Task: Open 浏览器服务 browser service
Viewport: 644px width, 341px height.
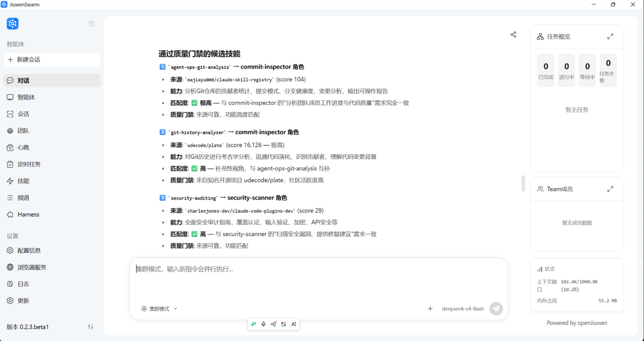Action: coord(52,267)
